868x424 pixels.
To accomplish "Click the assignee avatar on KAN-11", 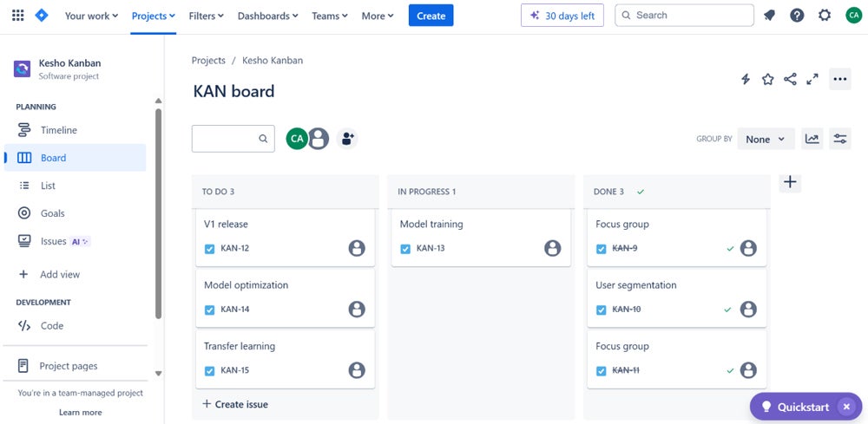I will pyautogui.click(x=748, y=370).
